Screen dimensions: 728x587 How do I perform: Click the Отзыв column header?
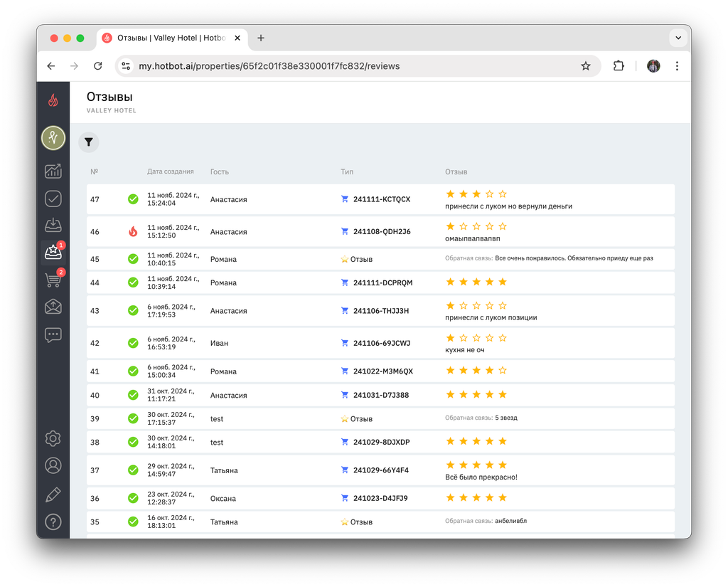point(456,171)
